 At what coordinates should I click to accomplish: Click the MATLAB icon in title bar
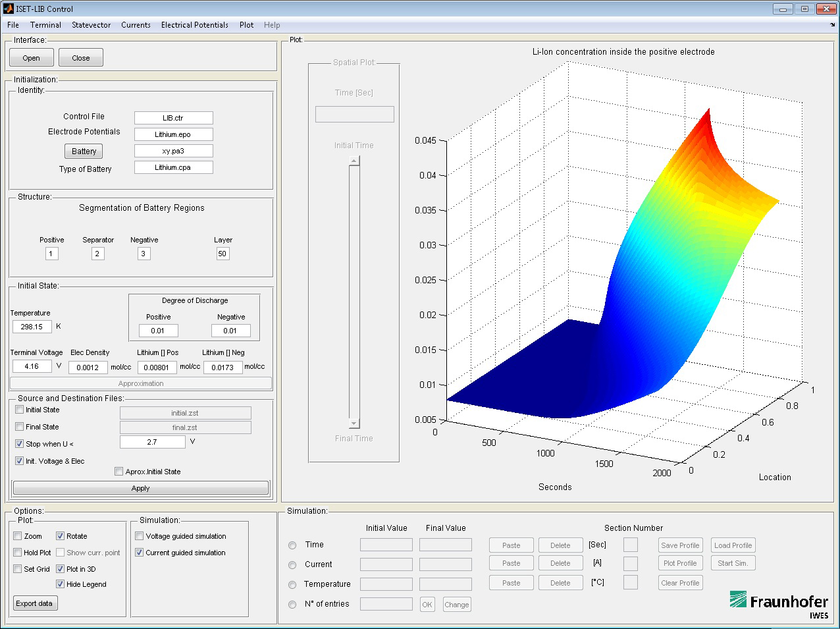click(9, 9)
